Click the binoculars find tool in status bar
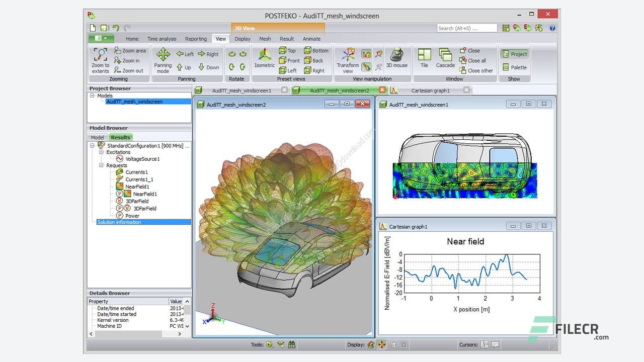Image resolution: width=644 pixels, height=362 pixels. [291, 344]
